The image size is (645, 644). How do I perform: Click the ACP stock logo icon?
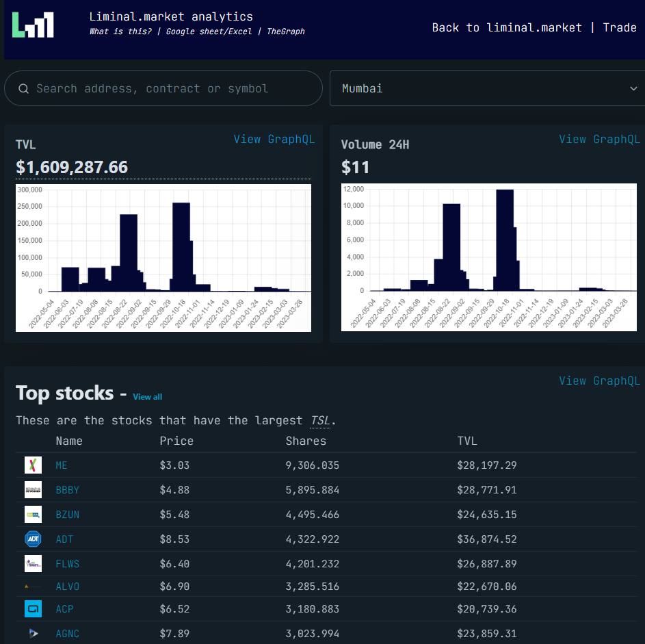coord(33,609)
